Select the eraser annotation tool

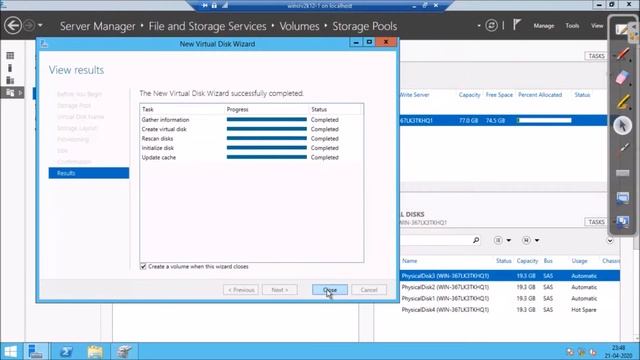point(622,78)
